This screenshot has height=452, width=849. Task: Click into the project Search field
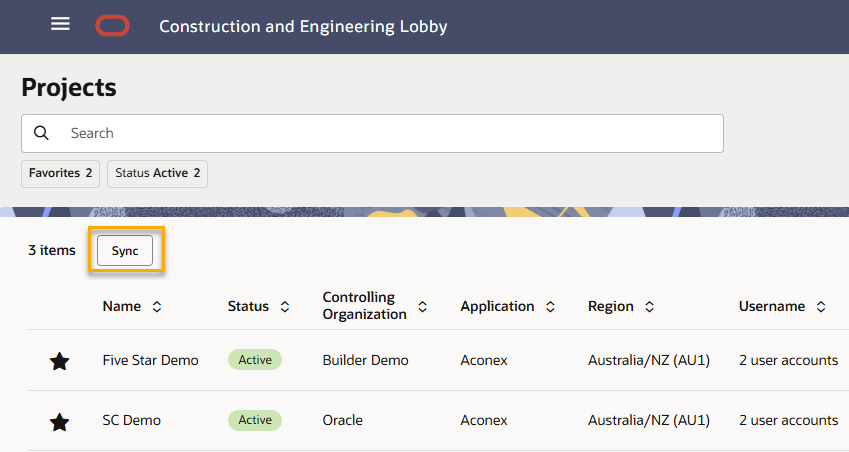[390, 133]
